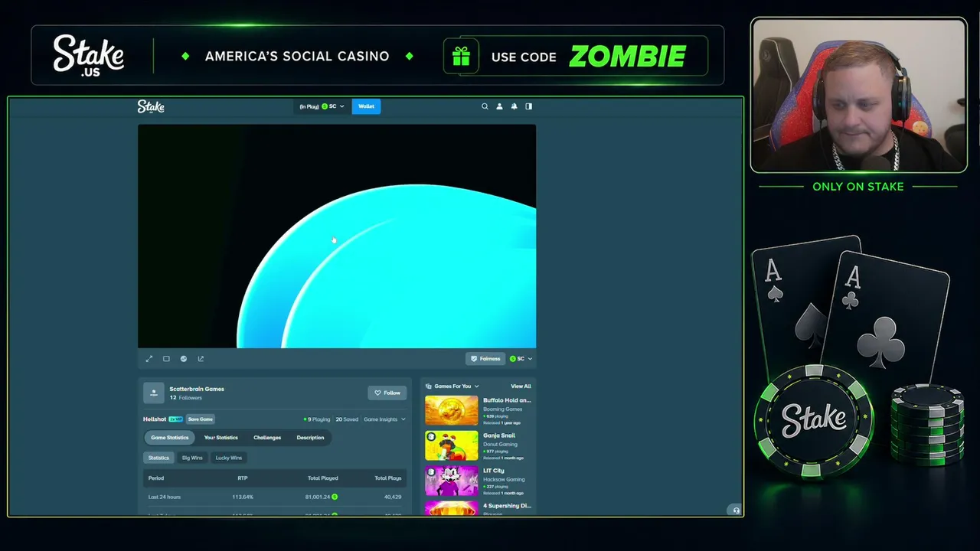980x551 pixels.
Task: Click the total played value '81,001.24'
Action: 318,497
